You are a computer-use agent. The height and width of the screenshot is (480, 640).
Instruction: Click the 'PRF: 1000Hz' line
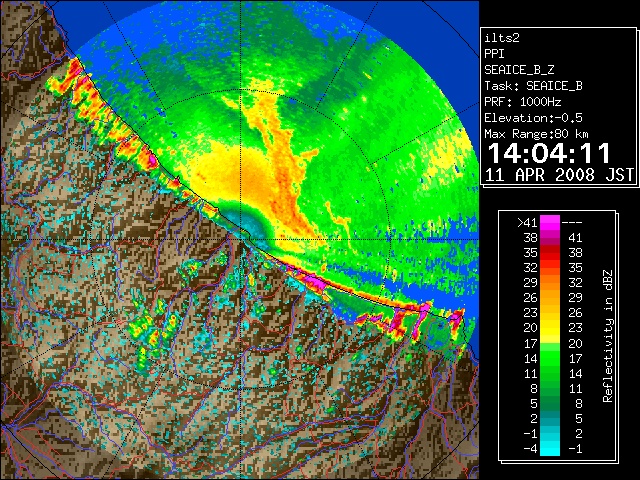[523, 102]
